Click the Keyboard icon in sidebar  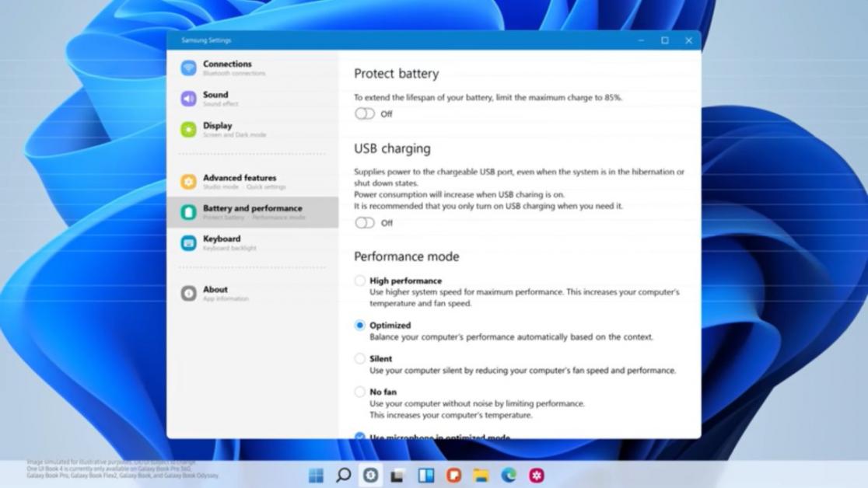[188, 243]
